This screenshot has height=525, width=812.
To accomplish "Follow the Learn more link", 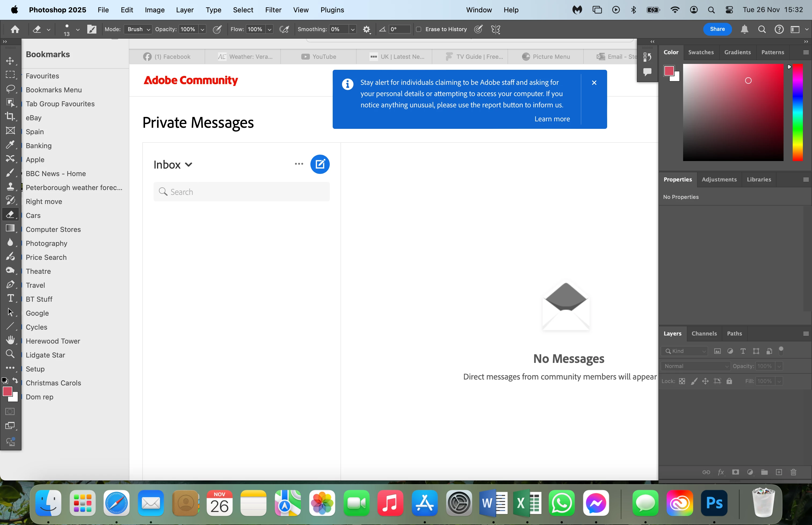I will point(552,119).
